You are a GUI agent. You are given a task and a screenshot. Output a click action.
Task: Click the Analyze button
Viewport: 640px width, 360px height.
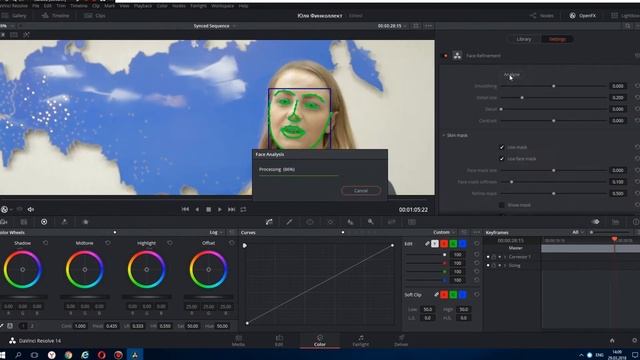511,74
